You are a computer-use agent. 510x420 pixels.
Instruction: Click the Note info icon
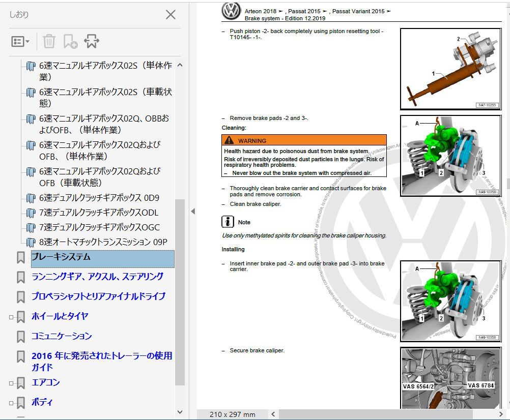(x=228, y=222)
